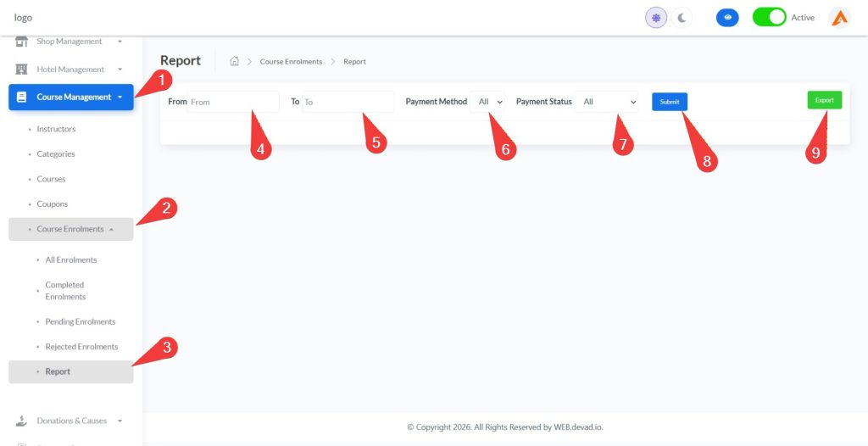Click the home icon in breadcrumb
The height and width of the screenshot is (446, 868).
(x=234, y=61)
